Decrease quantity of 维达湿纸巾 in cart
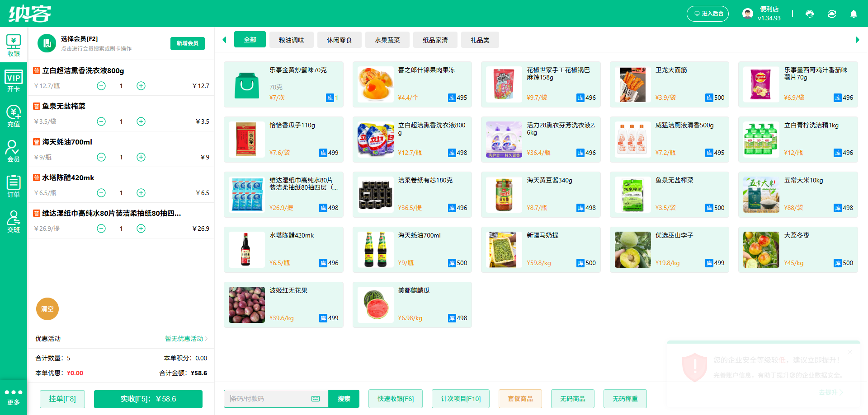The width and height of the screenshot is (868, 415). (101, 228)
